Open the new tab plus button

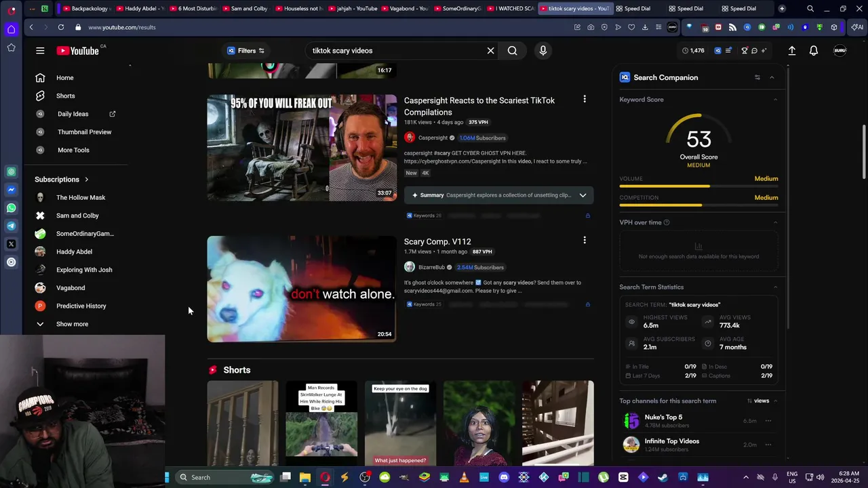782,9
